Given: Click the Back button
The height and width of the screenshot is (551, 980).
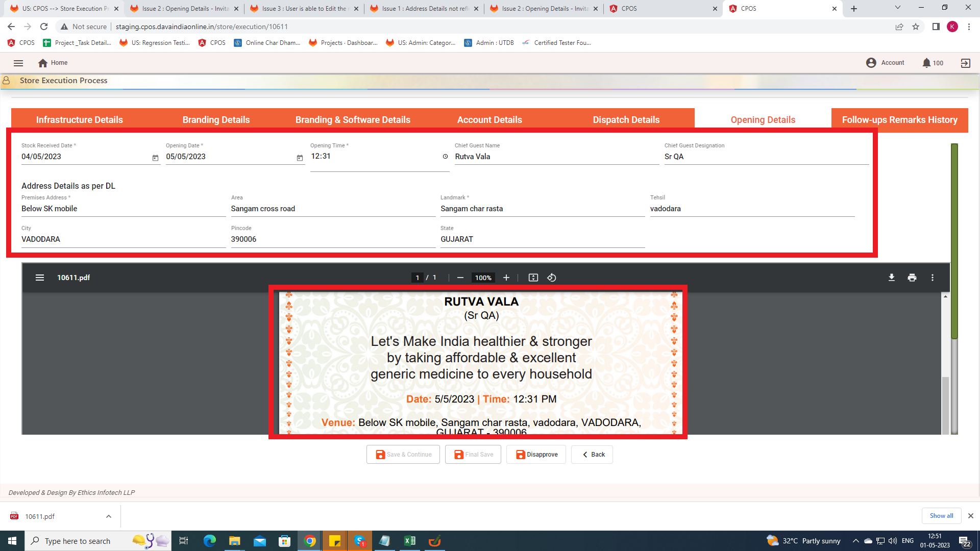Looking at the screenshot, I should [592, 454].
